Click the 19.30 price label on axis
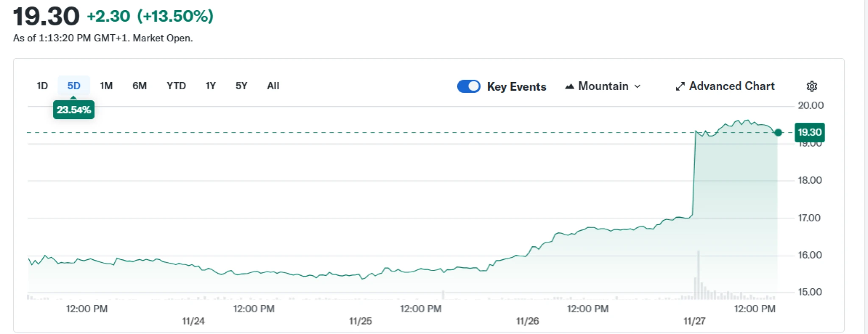Viewport: 868px width, 334px height. coord(809,132)
